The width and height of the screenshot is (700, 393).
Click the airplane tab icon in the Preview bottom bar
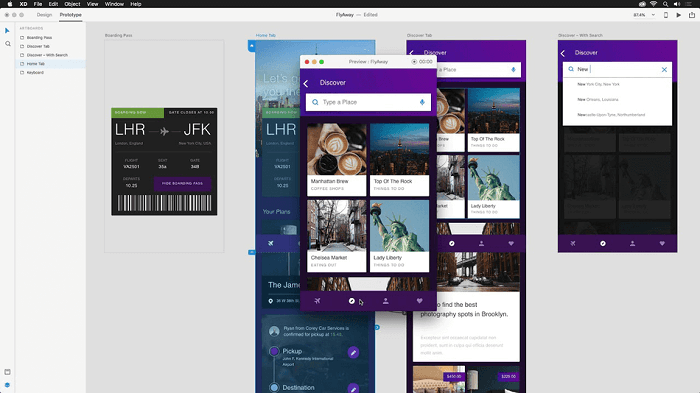(x=317, y=301)
